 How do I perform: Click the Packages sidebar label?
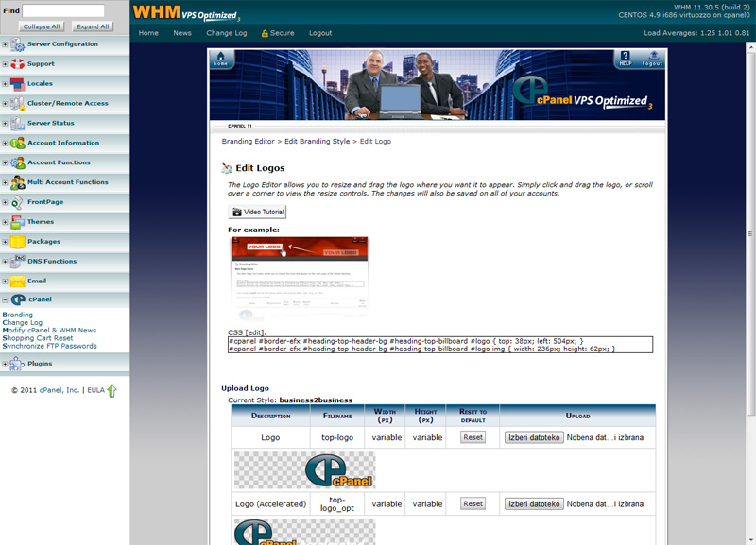coord(43,242)
